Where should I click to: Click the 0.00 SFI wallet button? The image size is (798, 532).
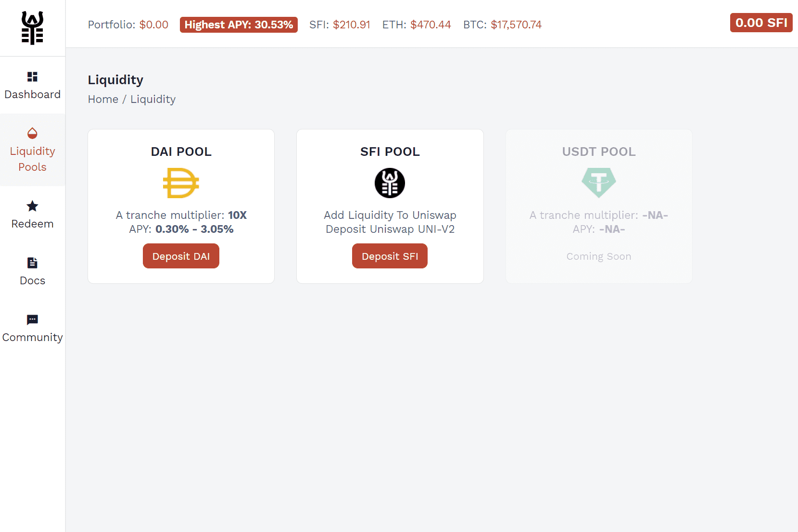pos(761,23)
